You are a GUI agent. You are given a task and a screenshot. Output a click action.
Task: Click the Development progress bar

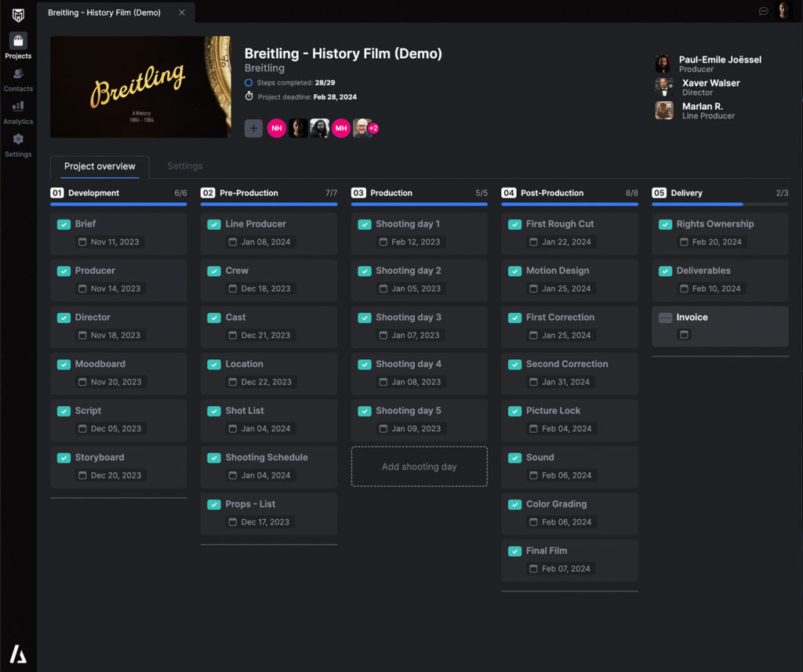click(x=118, y=205)
